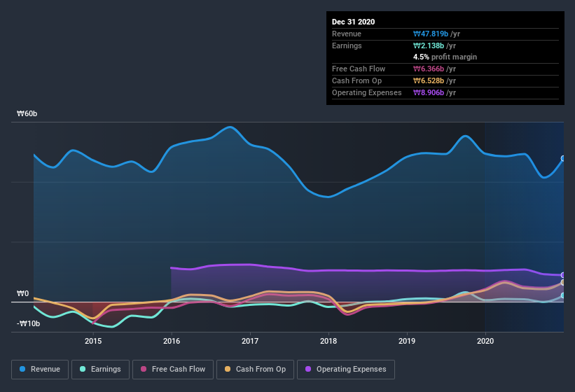Screen dimensions: 575x392
Task: Click the 4.5% profit margin text
Action: click(x=445, y=57)
